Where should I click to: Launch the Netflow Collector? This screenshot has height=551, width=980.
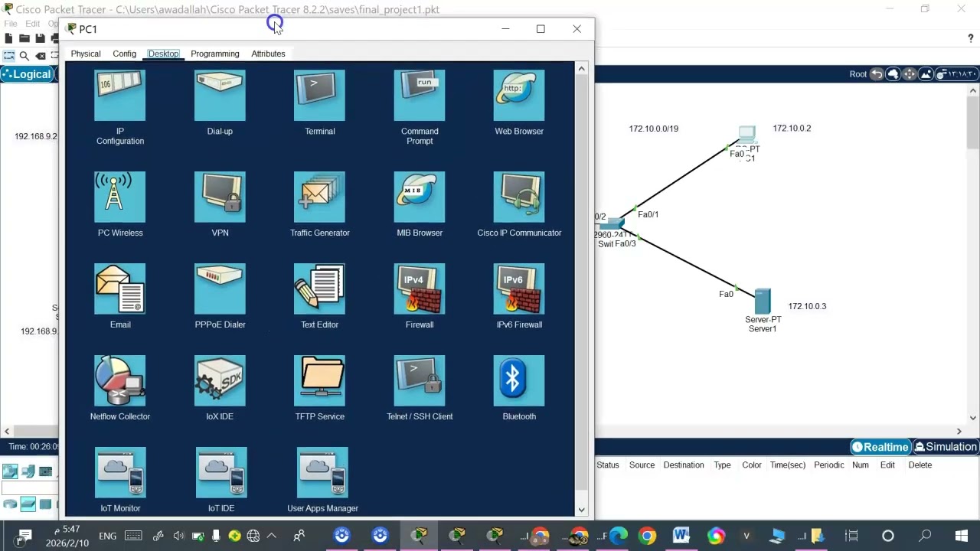pos(120,380)
